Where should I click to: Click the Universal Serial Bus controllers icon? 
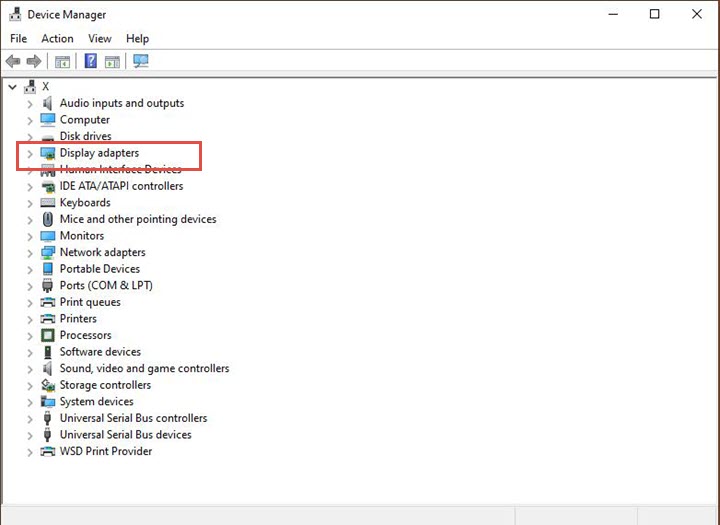(x=47, y=418)
